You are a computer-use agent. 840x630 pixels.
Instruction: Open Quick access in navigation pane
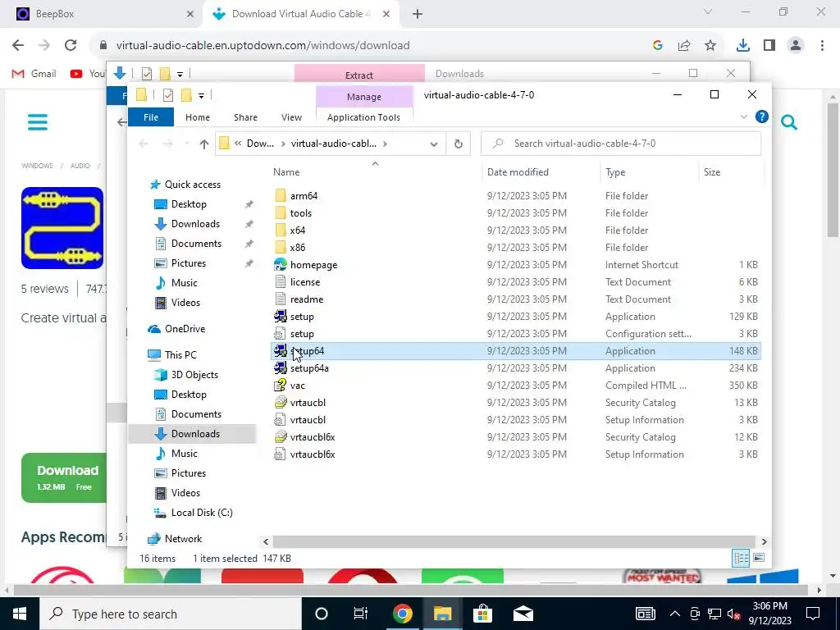pyautogui.click(x=192, y=185)
